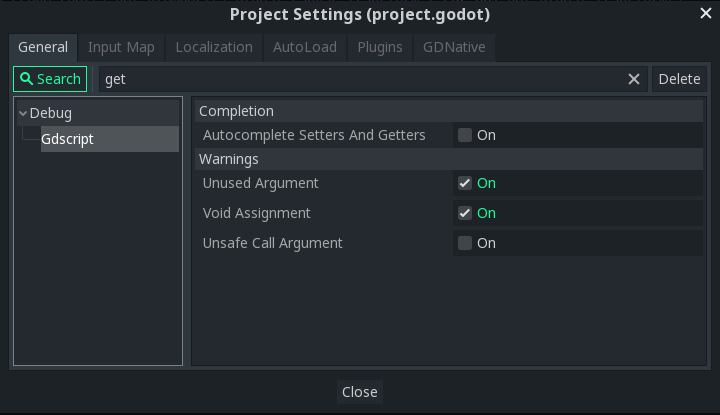Enable Autocomplete Setters And Getters checkbox

point(465,135)
